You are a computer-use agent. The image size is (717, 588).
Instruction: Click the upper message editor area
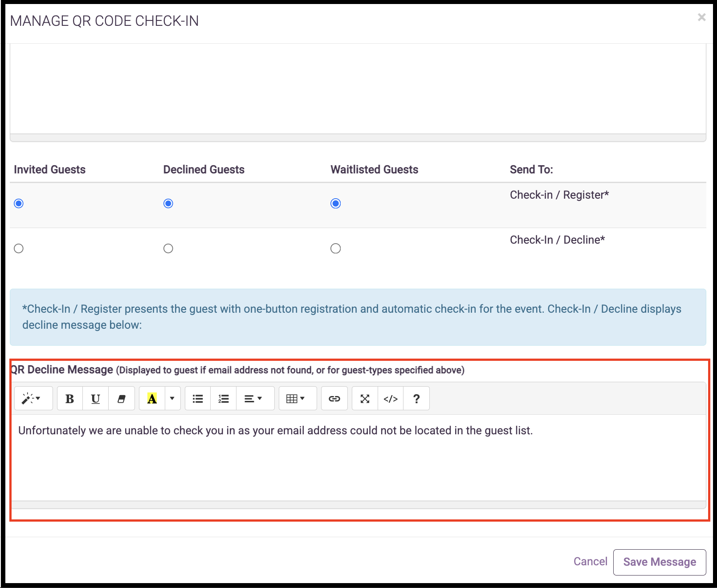pos(358,89)
